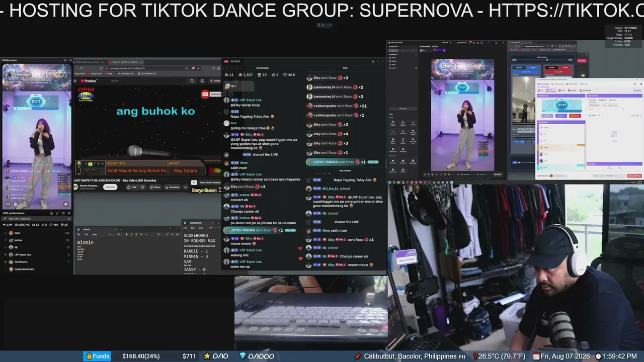Dislike the karaoke video on YouTube
Viewport: 644px width, 362px height.
point(142,187)
